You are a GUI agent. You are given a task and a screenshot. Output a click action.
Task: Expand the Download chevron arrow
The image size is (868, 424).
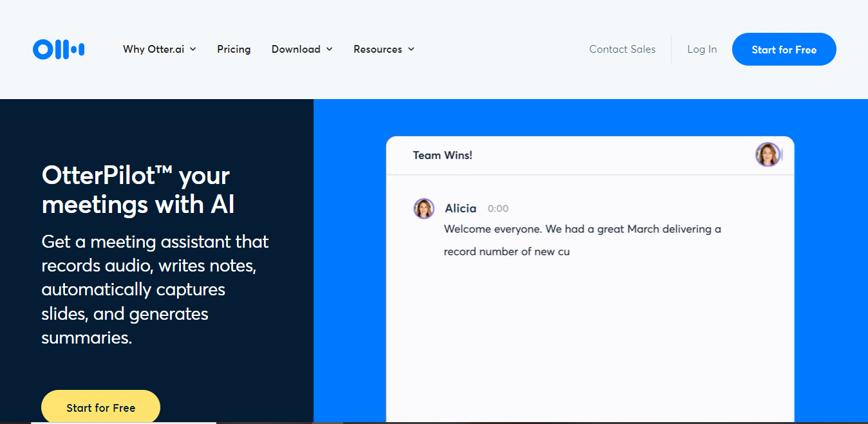(x=329, y=50)
